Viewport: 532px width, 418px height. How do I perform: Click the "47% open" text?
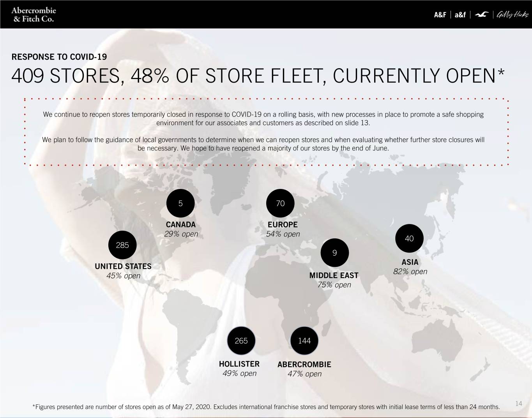click(305, 374)
